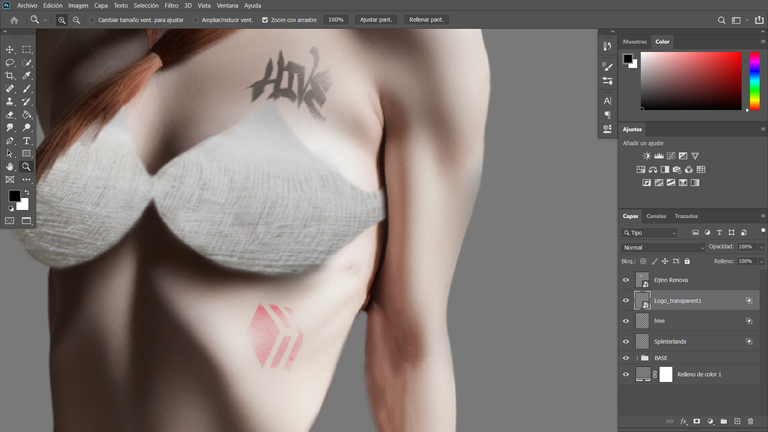
Task: Hide the Logo_transparent1 layer
Action: click(x=625, y=301)
